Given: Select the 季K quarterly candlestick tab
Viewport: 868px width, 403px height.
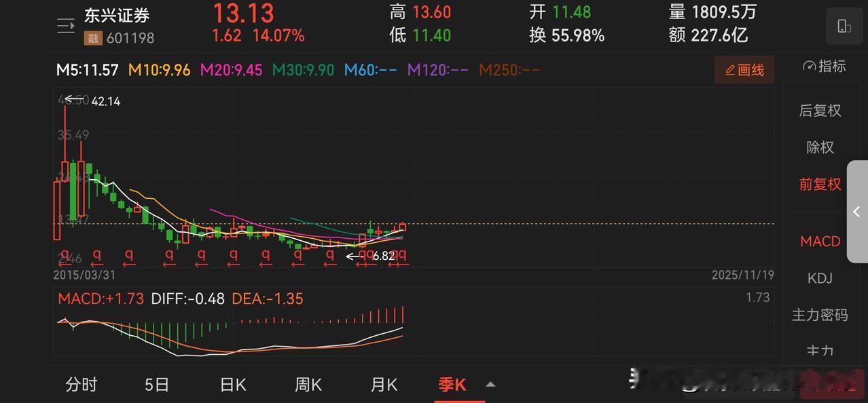Looking at the screenshot, I should pos(452,385).
